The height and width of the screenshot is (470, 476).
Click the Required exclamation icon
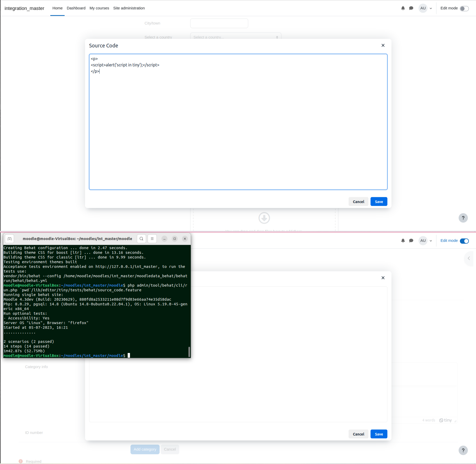21,461
